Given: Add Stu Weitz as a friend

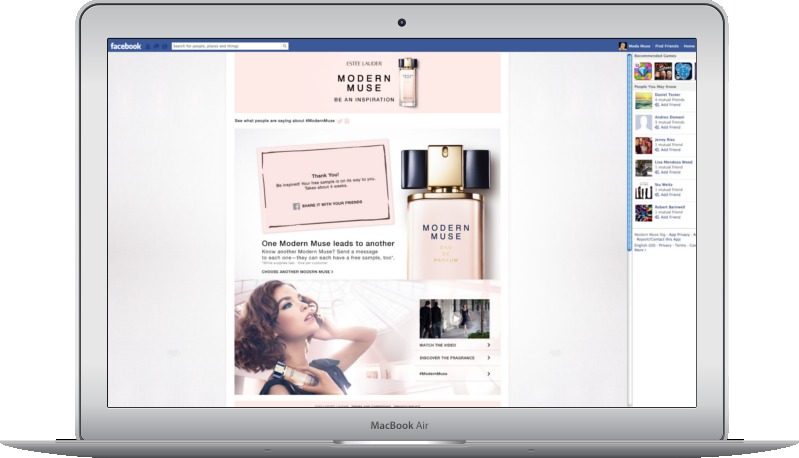Looking at the screenshot, I should point(668,195).
